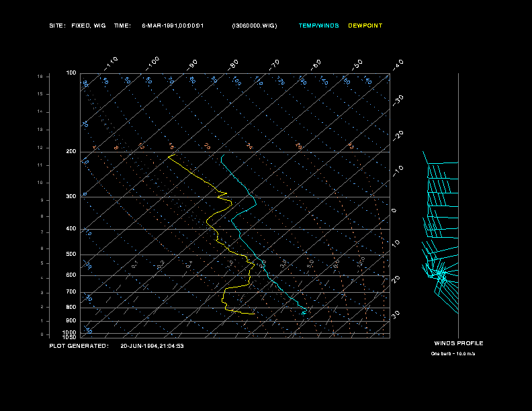Click the 1050 pressure level label
This screenshot has width=532, height=411.
point(70,337)
